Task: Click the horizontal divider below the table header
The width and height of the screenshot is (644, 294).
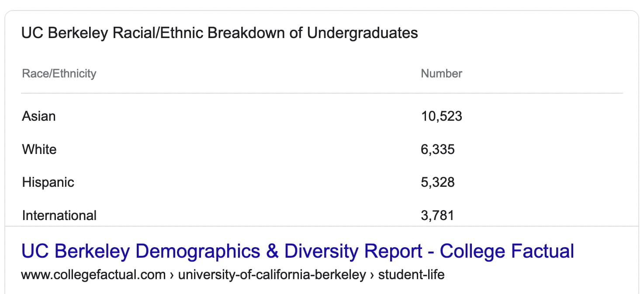Action: coord(322,93)
